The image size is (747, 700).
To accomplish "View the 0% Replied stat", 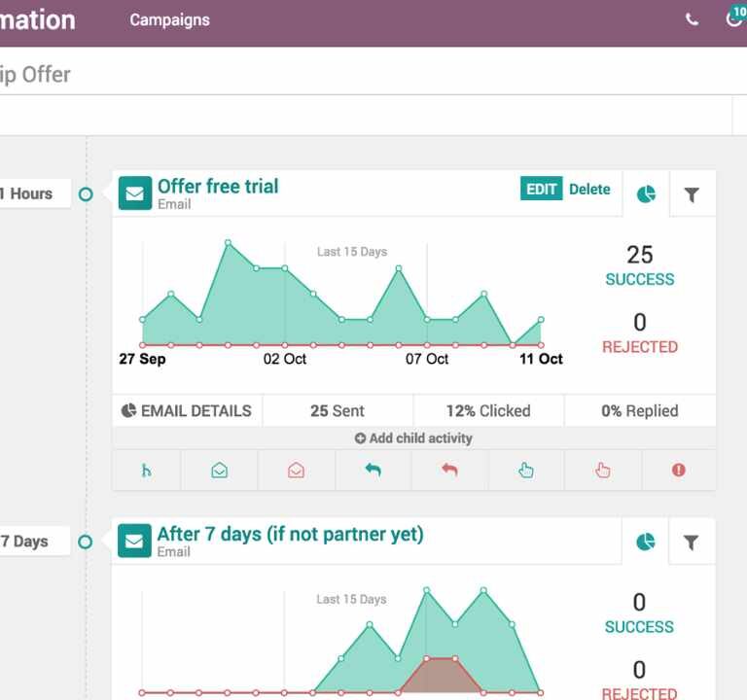I will 640,410.
